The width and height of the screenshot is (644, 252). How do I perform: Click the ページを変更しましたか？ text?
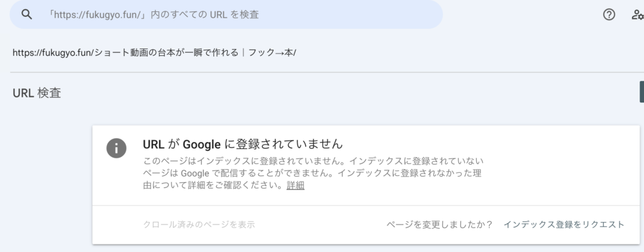tap(440, 224)
